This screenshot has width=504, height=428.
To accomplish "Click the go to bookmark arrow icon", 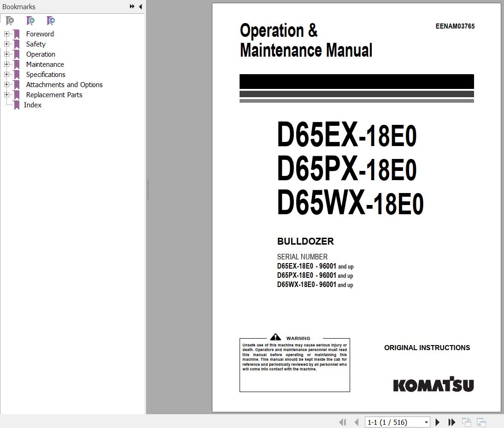I will coord(51,21).
